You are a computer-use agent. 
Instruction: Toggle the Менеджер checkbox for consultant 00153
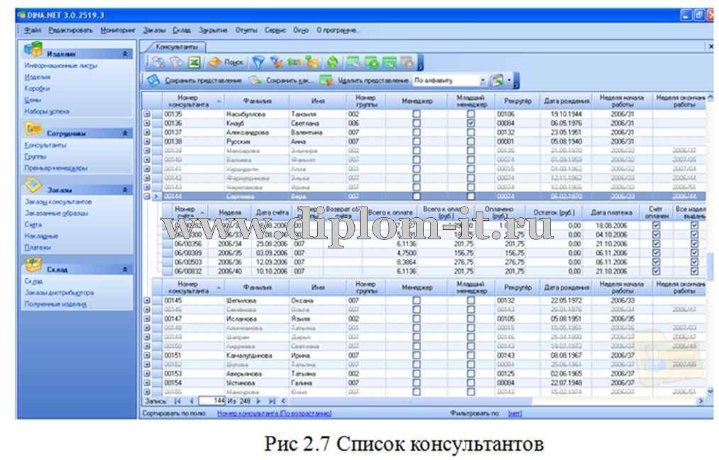416,374
